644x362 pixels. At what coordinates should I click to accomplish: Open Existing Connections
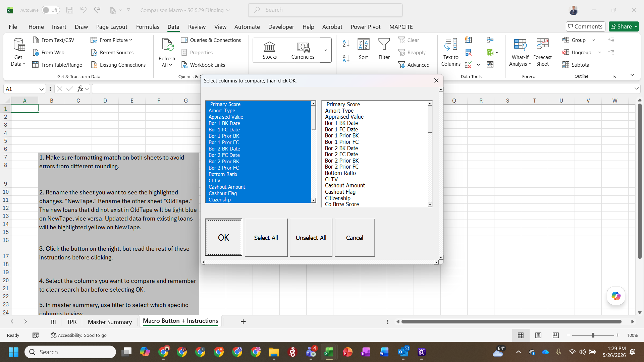[x=118, y=65]
